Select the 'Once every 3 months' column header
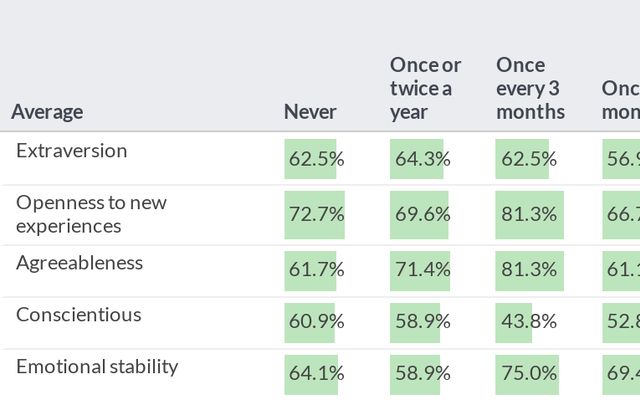 pyautogui.click(x=530, y=88)
